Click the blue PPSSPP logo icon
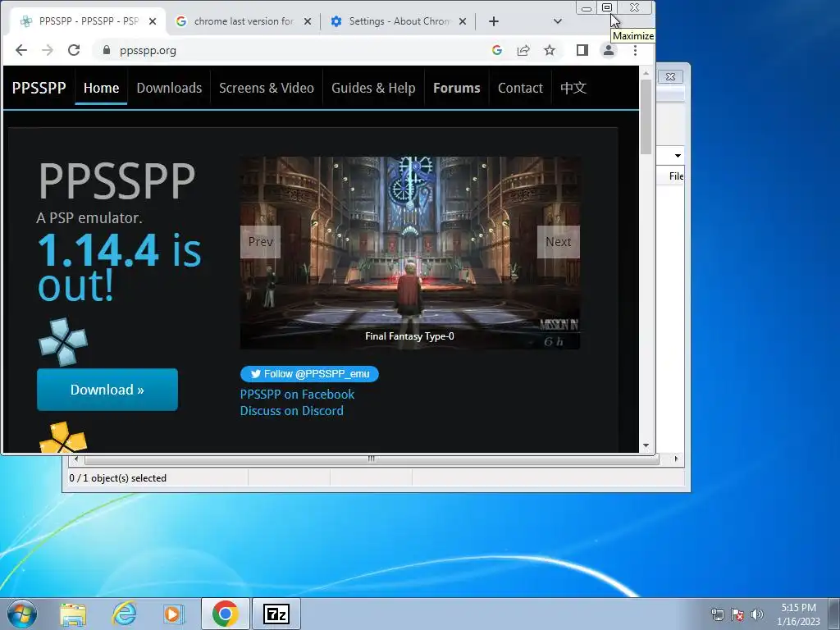This screenshot has height=630, width=840. coord(63,342)
